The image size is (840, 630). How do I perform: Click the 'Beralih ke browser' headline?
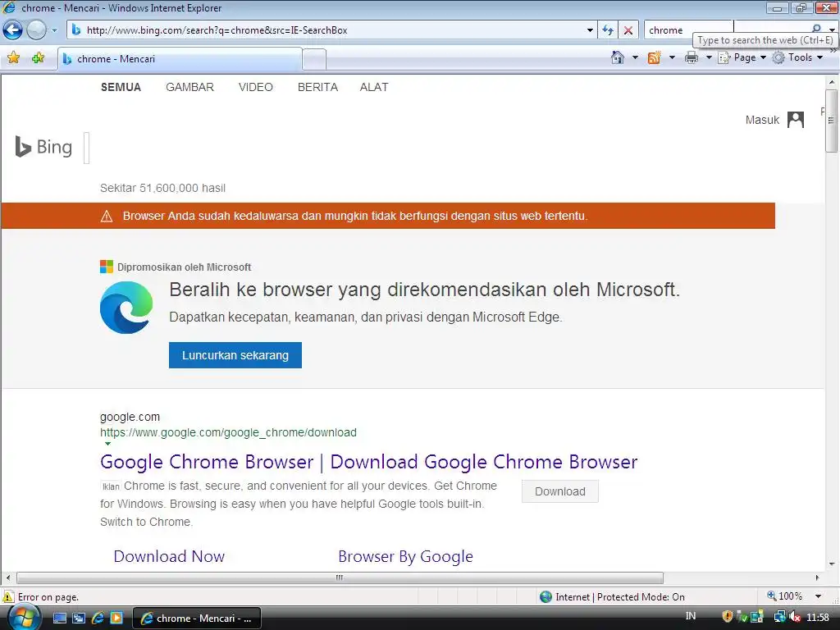click(x=424, y=290)
